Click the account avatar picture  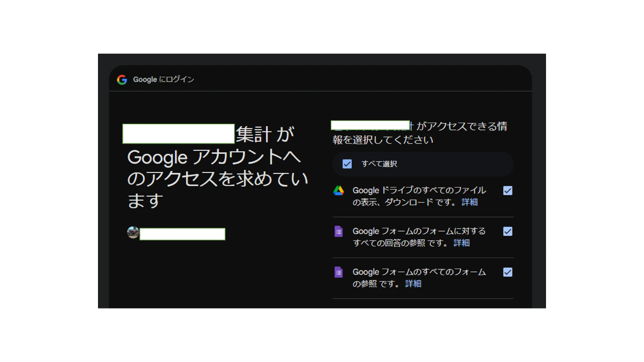point(133,232)
